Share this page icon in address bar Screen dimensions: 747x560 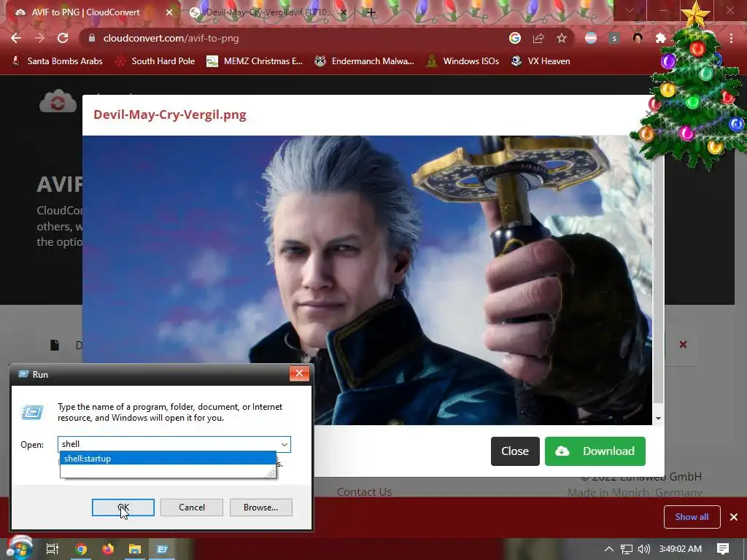[x=538, y=38]
